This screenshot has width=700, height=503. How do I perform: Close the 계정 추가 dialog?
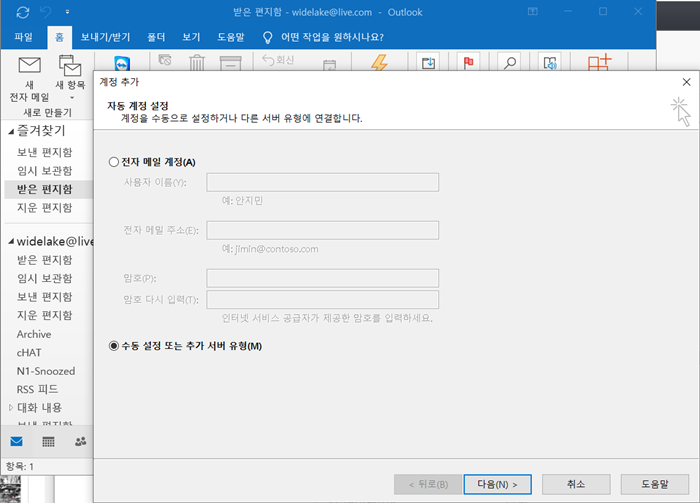click(x=687, y=82)
